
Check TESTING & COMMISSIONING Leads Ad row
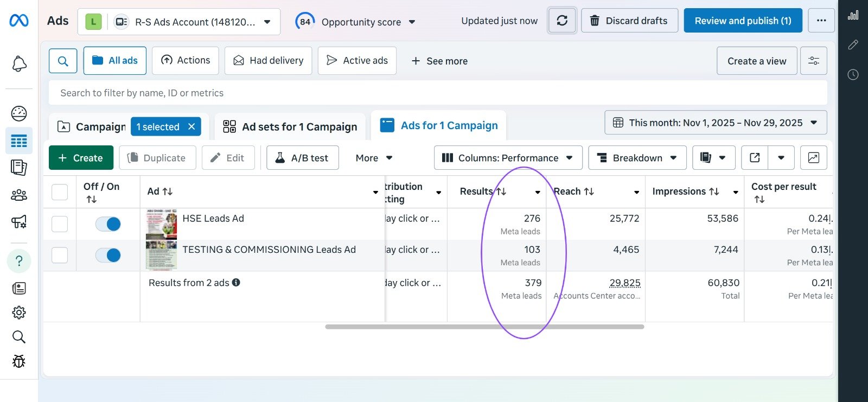(60, 255)
